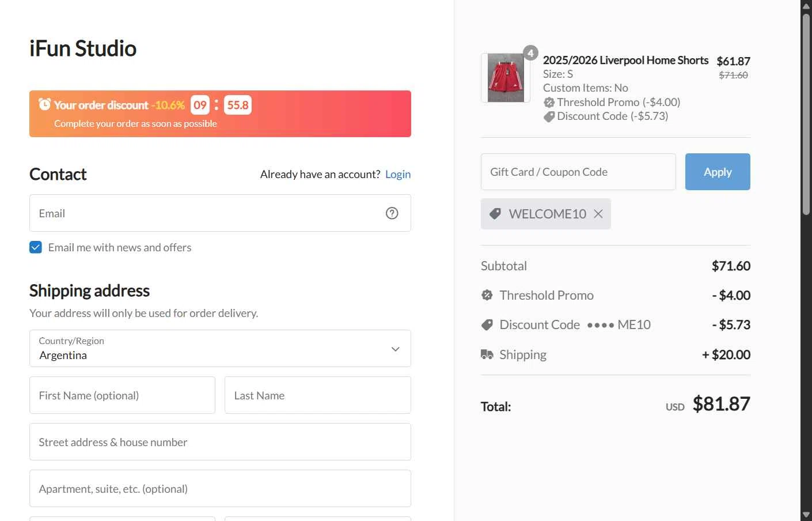Click the 2025/2026 Liverpool Home Shorts title
The width and height of the screenshot is (812, 521).
pyautogui.click(x=625, y=61)
